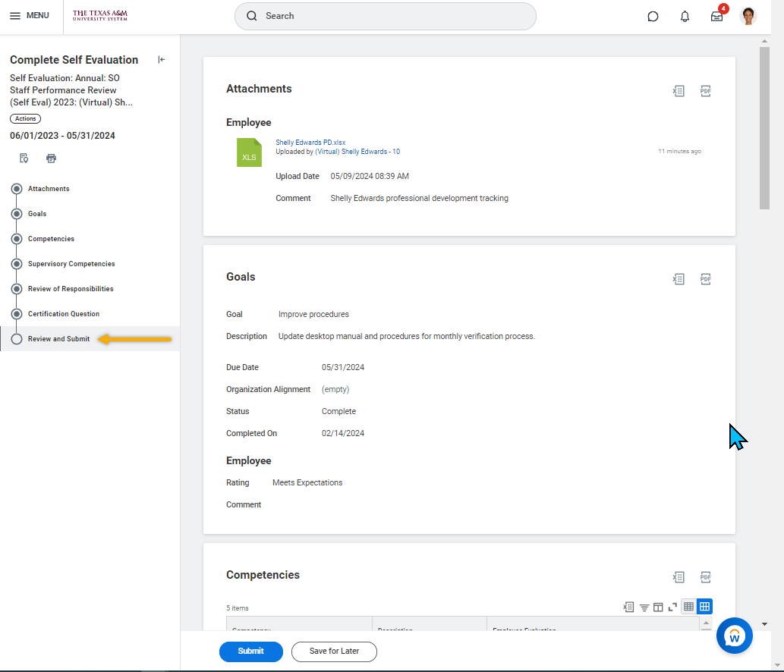
Task: Open the Workday assistant chat bubble
Action: pos(734,636)
